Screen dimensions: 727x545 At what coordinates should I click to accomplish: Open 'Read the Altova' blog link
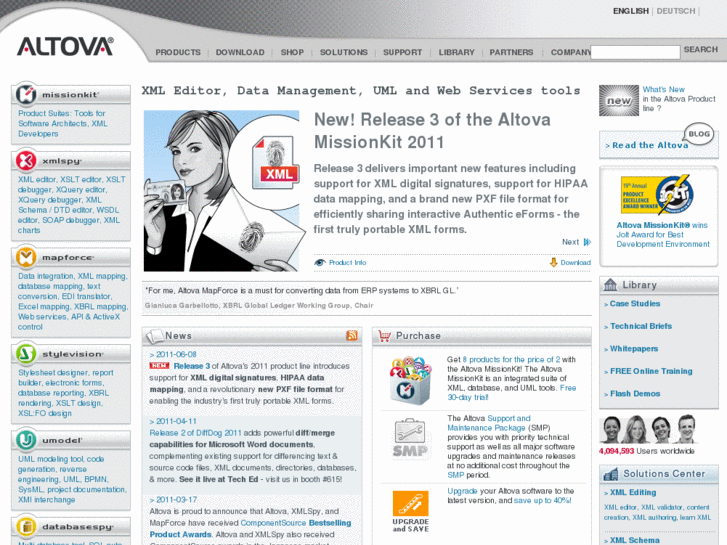[x=650, y=145]
